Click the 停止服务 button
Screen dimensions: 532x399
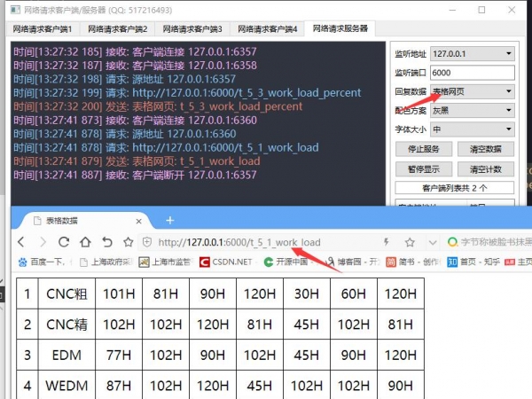(417, 149)
